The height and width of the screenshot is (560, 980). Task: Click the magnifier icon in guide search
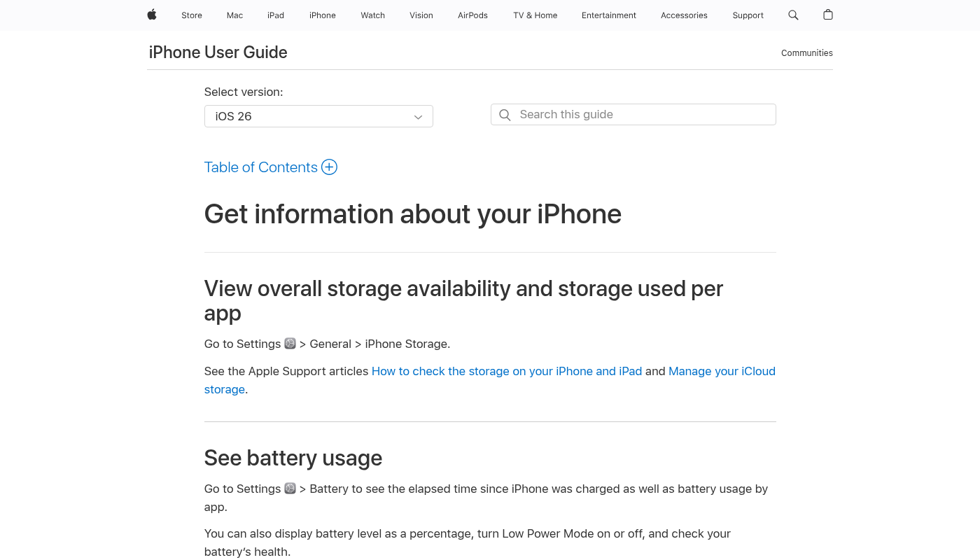[505, 115]
